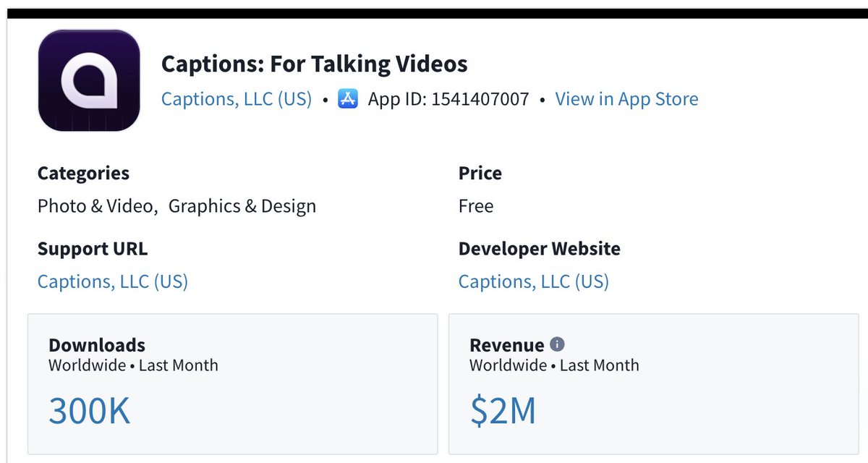This screenshot has width=868, height=463.
Task: Visit the Developer Website link
Action: [x=534, y=281]
